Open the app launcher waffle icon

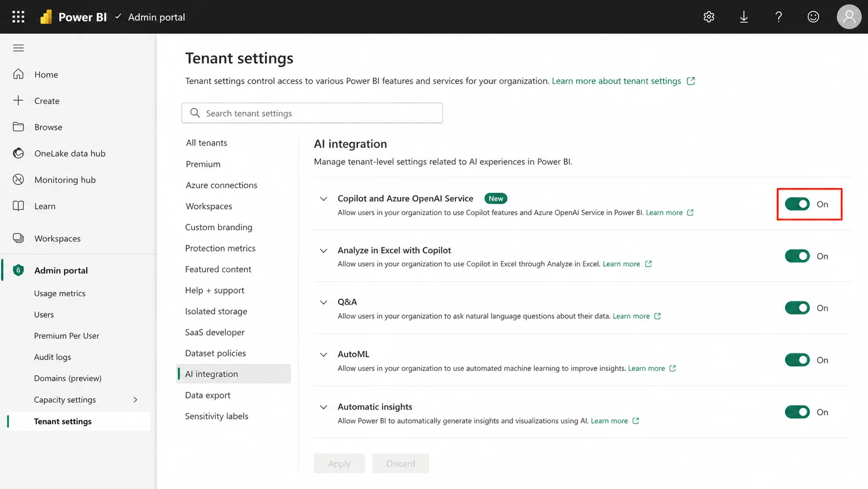pyautogui.click(x=18, y=17)
